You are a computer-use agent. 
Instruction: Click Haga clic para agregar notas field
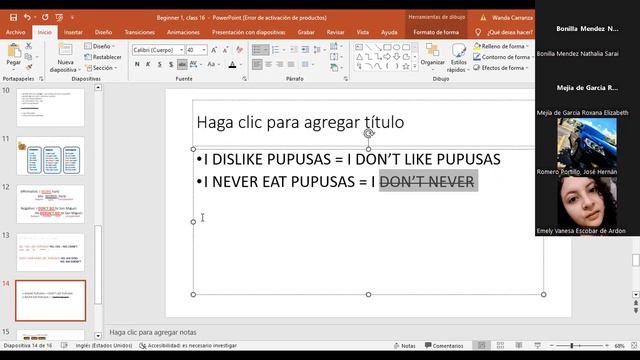click(153, 332)
